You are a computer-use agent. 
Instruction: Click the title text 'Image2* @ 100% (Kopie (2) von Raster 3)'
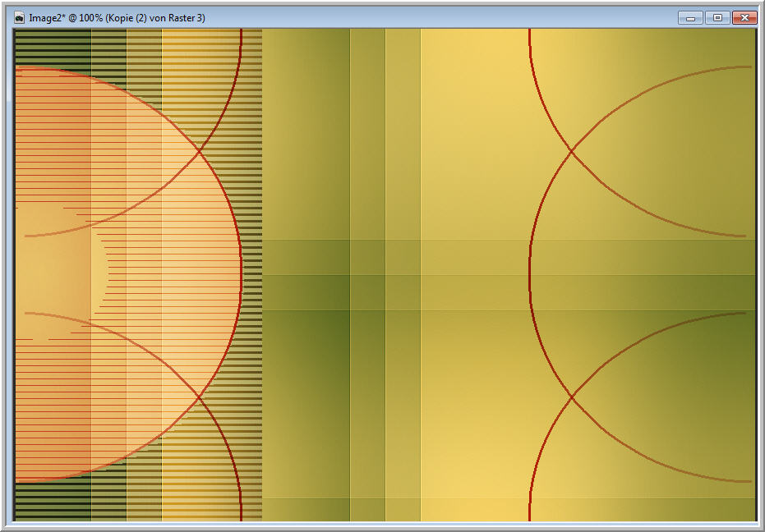[117, 18]
